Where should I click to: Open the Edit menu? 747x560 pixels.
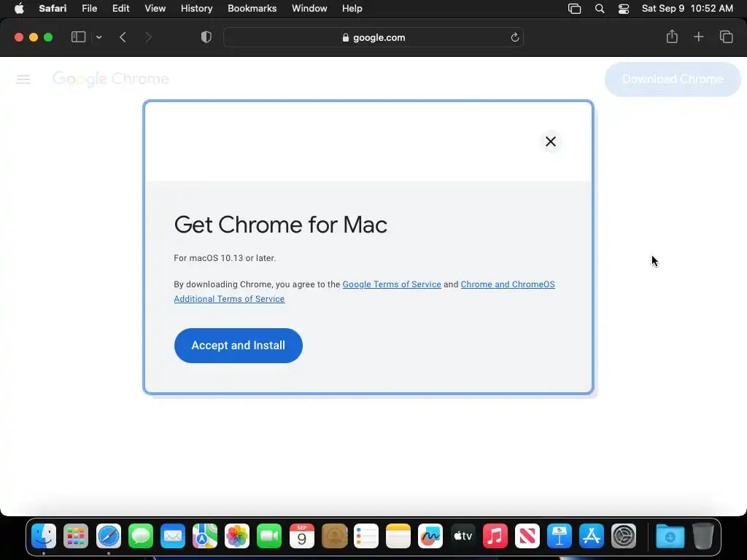[120, 9]
